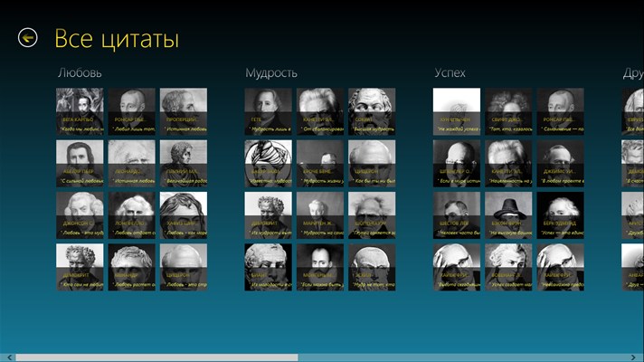
Task: Open the Проперций quote tile
Action: click(x=184, y=111)
